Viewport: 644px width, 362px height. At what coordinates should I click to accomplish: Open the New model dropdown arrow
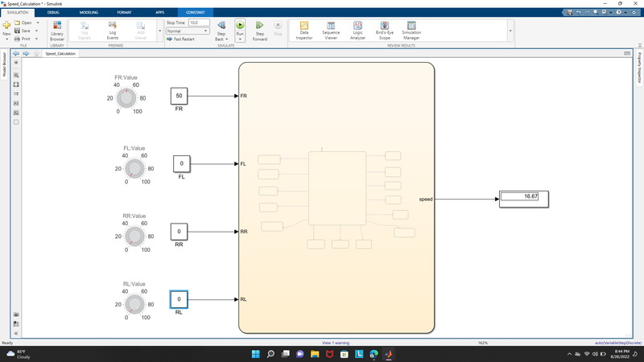(x=6, y=39)
